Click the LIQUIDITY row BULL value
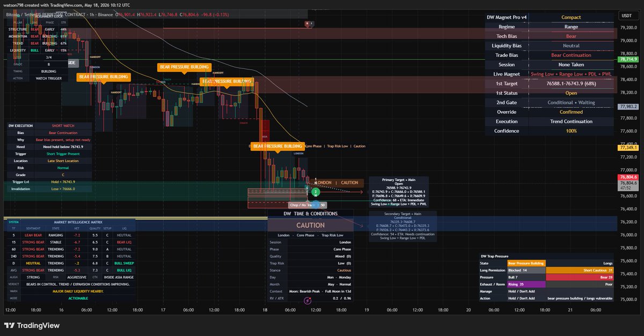Viewport: 644px width, 336px height. tap(34, 50)
